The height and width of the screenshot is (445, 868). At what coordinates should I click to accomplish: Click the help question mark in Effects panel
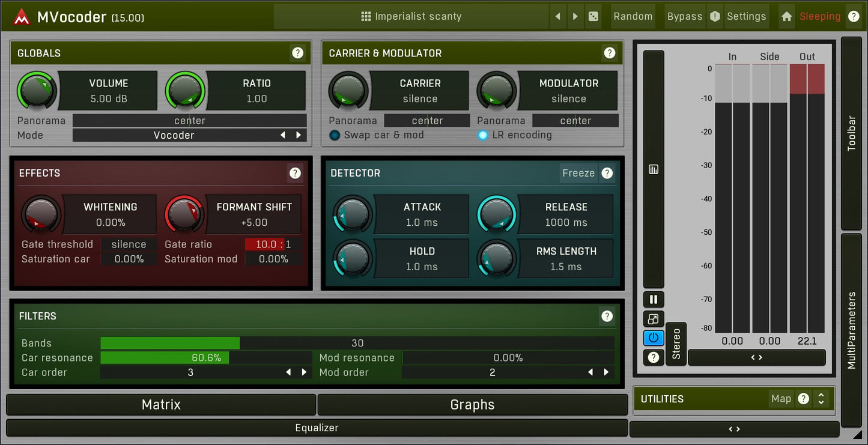(x=295, y=173)
